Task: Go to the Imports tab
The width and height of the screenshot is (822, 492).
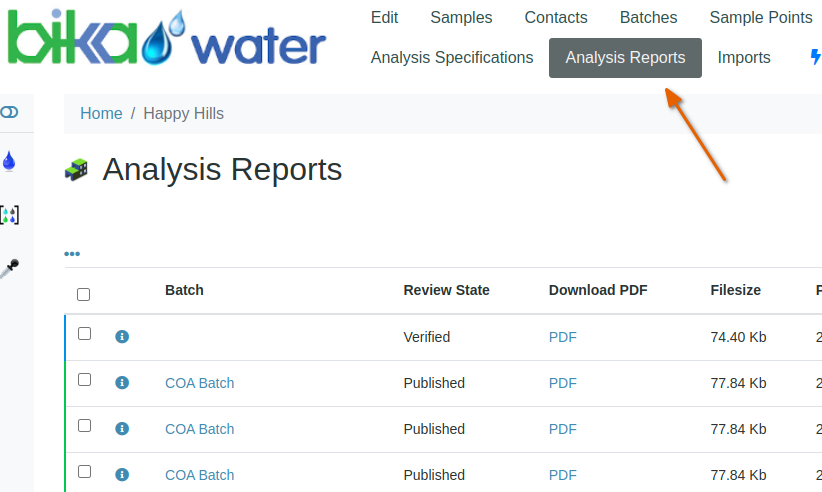Action: click(x=744, y=58)
